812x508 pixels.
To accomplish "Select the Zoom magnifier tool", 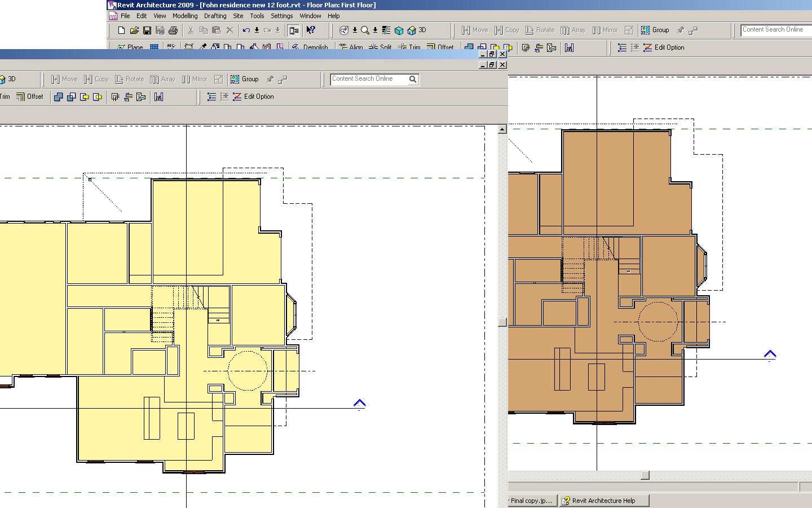I will coord(365,30).
